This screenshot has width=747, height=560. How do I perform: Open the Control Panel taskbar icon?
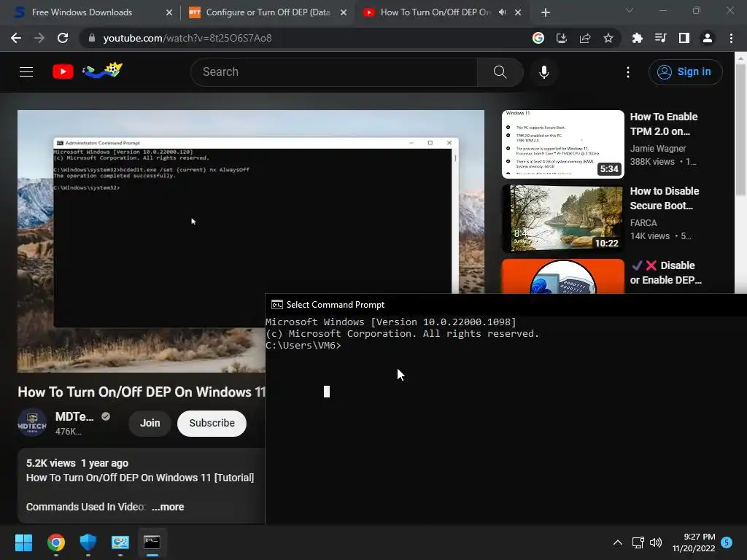[x=120, y=542]
